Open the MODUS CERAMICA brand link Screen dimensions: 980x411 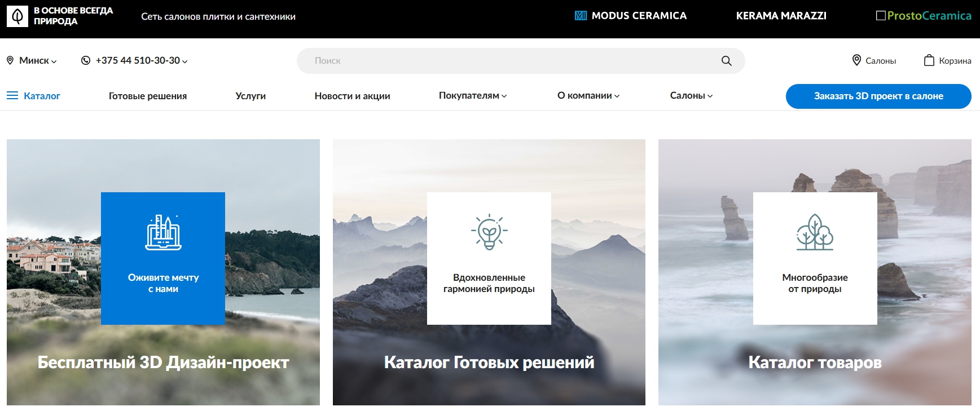tap(631, 16)
